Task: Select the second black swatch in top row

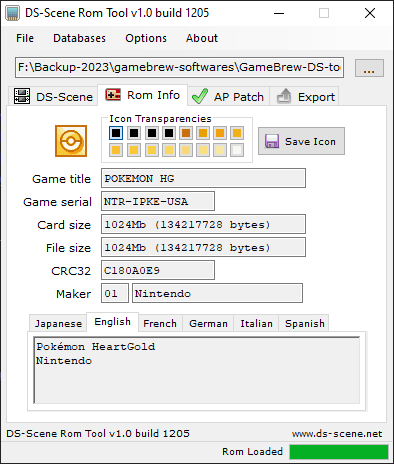Action: pyautogui.click(x=134, y=133)
